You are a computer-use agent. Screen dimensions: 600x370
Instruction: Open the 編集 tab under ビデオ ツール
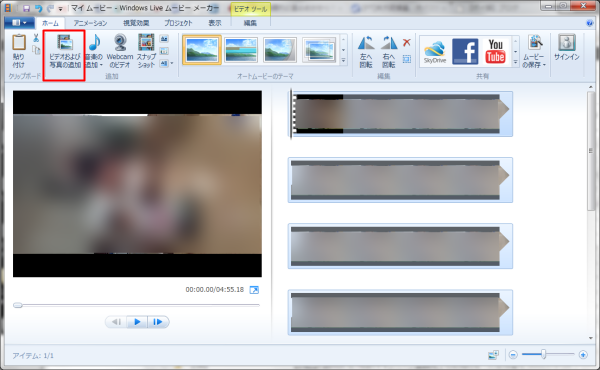click(250, 23)
